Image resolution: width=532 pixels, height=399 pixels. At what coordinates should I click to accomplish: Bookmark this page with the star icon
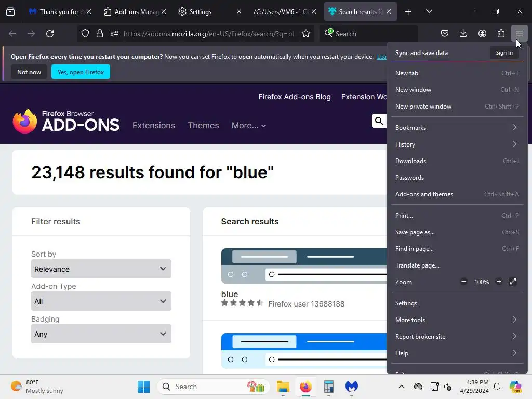pos(306,34)
